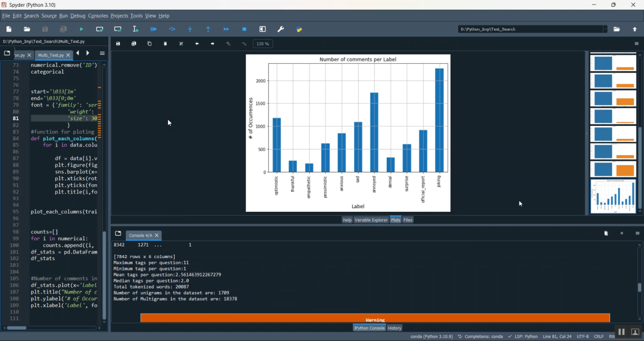
Task: Start debugging with the Debug file icon
Action: click(x=154, y=29)
